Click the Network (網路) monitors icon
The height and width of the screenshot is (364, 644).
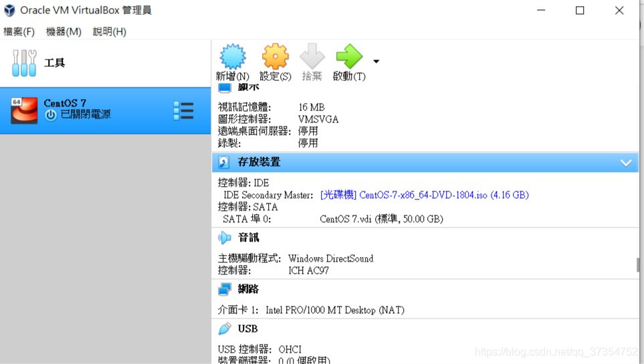coord(224,289)
